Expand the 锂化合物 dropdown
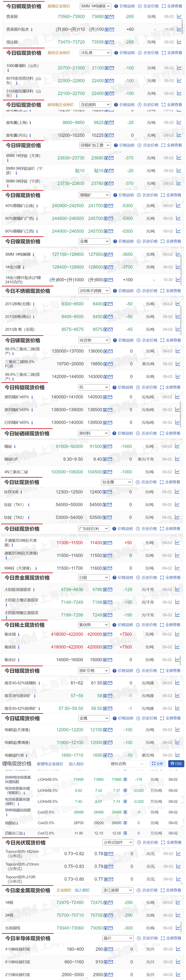The height and width of the screenshot is (980, 186). tap(127, 763)
